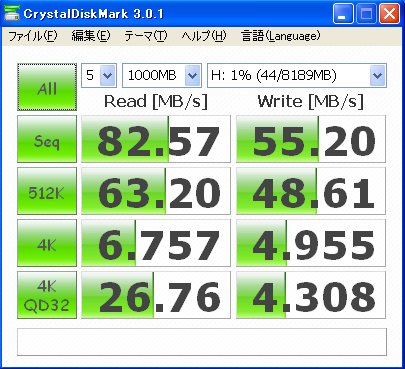The image size is (405, 369).
Task: Maximize the CrystalDiskMark window
Action: pyautogui.click(x=366, y=14)
